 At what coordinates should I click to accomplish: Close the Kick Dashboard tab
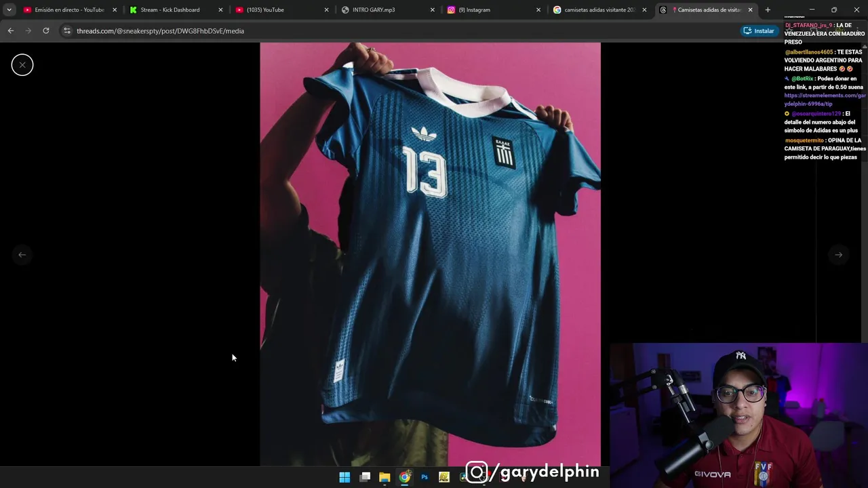coord(220,9)
